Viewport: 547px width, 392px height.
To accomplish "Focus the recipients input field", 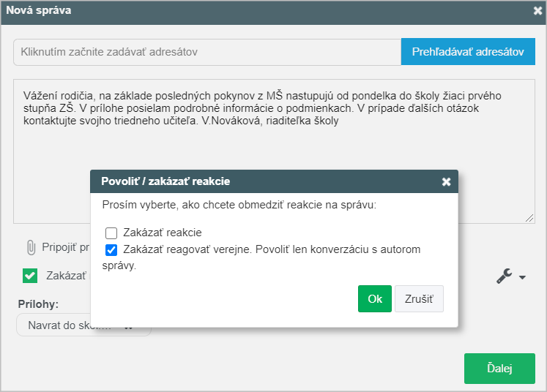I will click(x=207, y=52).
